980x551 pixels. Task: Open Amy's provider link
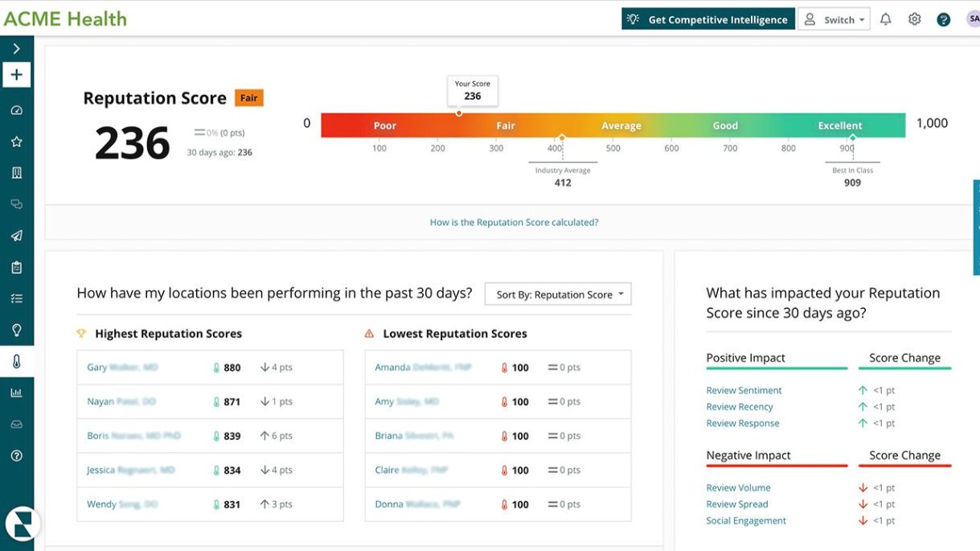point(407,401)
